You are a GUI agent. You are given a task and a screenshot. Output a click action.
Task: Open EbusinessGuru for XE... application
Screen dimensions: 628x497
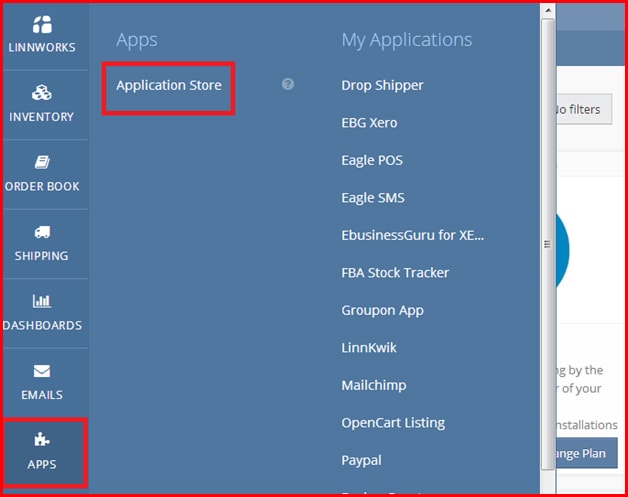coord(413,235)
